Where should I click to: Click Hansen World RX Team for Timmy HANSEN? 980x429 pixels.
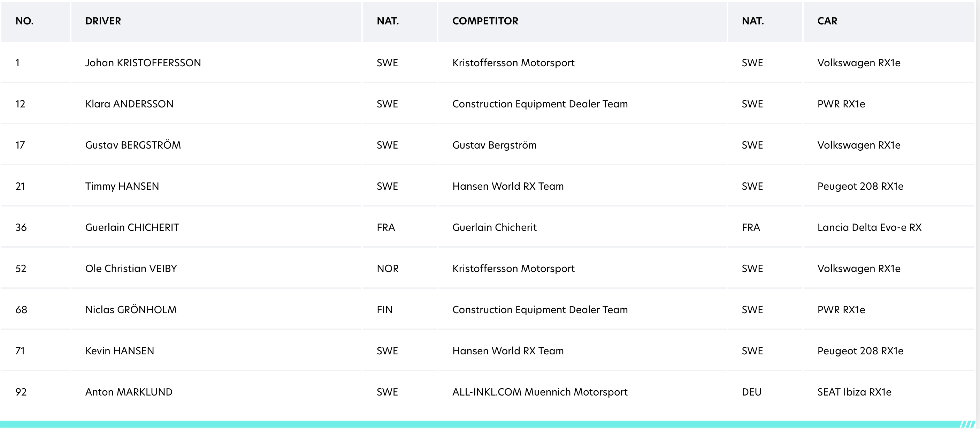(508, 186)
